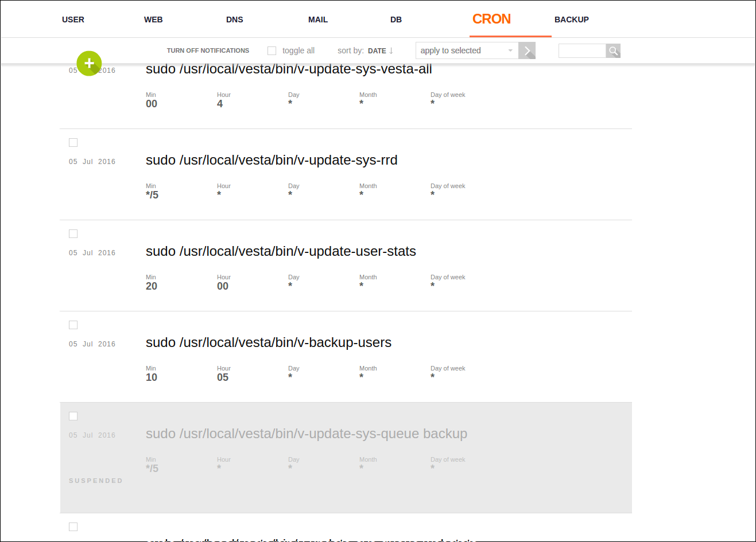
Task: Select the checkbox below the suspended job
Action: tap(73, 527)
